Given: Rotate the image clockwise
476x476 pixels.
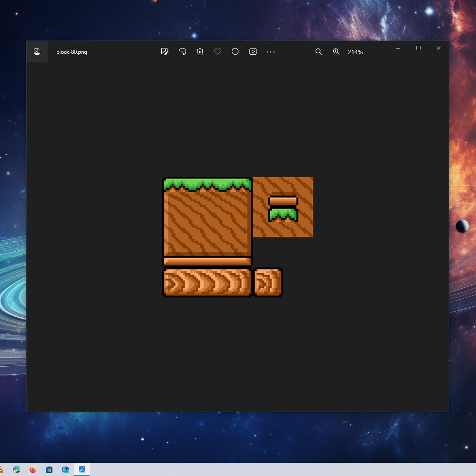Looking at the screenshot, I should [x=182, y=52].
